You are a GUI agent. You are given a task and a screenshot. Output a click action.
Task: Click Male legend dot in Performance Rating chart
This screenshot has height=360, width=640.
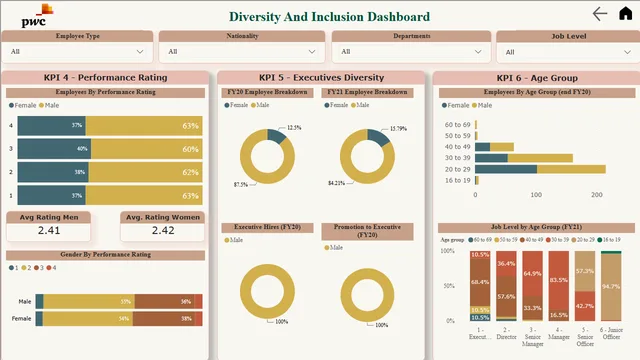click(41, 105)
